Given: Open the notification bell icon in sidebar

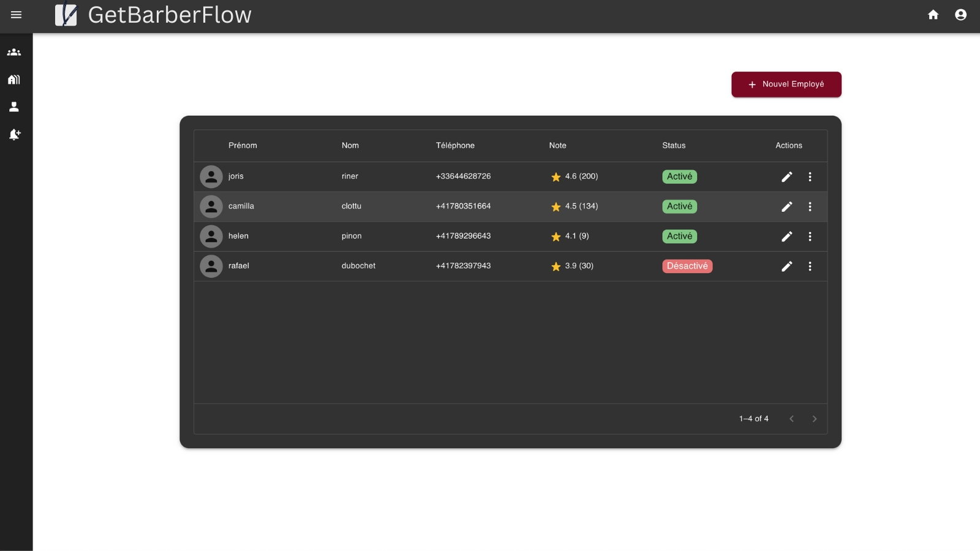Looking at the screenshot, I should click(x=13, y=134).
